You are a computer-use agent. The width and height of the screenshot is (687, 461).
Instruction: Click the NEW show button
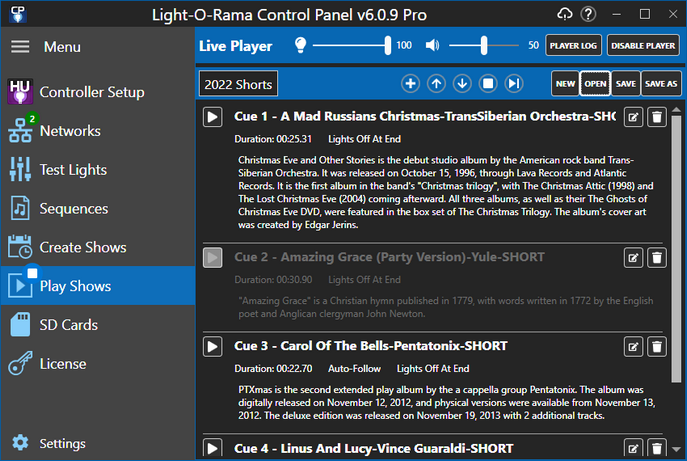pyautogui.click(x=565, y=83)
